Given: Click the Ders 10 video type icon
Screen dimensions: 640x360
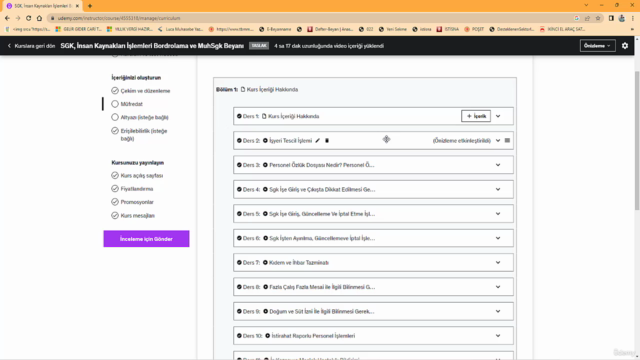Looking at the screenshot, I should [x=268, y=336].
